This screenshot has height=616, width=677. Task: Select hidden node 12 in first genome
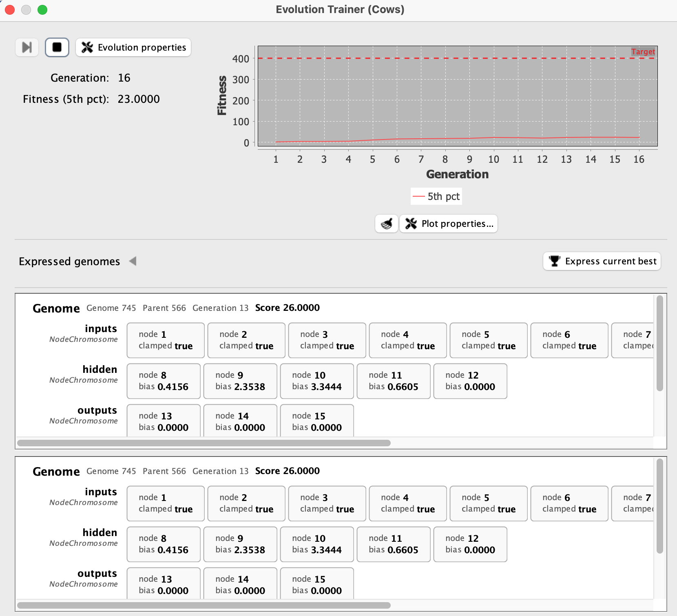[x=470, y=381]
